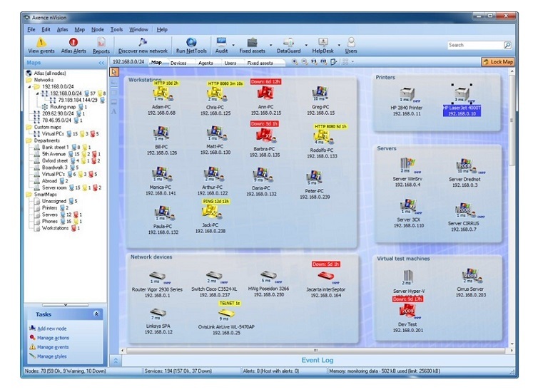Select Phones SmartMap
The height and width of the screenshot is (392, 543).
click(49, 222)
